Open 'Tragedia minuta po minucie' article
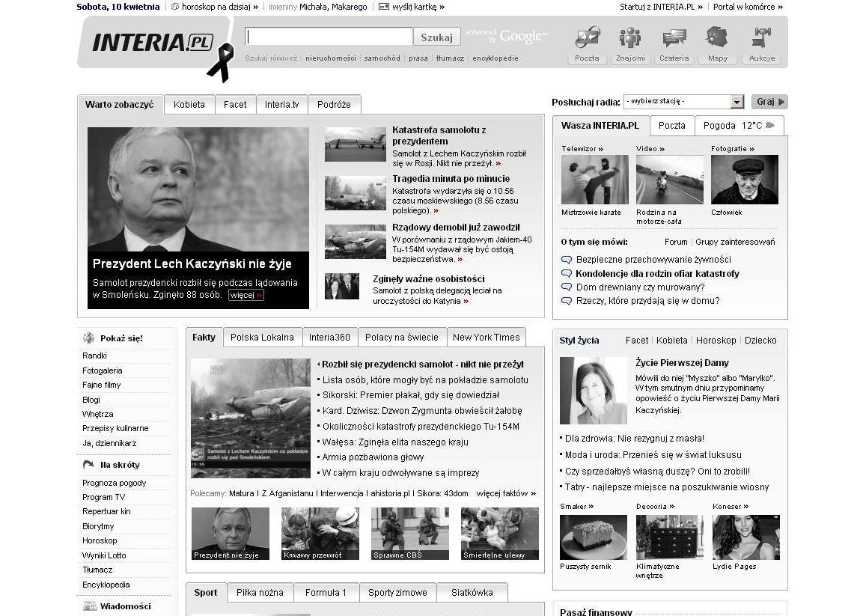The image size is (863, 616). (x=451, y=178)
